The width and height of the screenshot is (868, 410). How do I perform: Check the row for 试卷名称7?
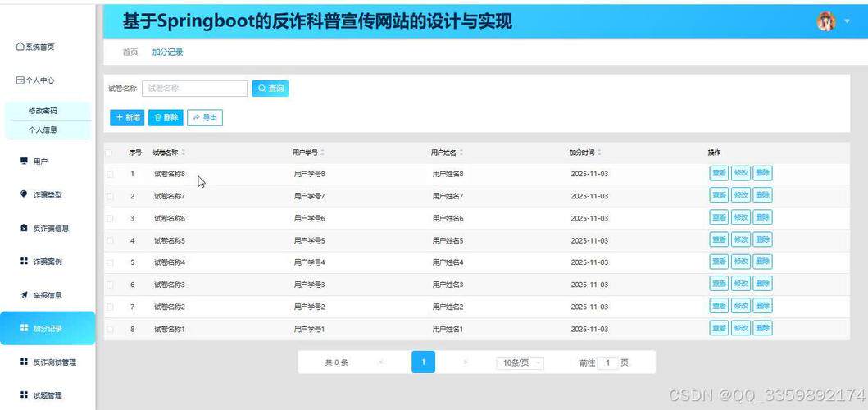click(110, 196)
